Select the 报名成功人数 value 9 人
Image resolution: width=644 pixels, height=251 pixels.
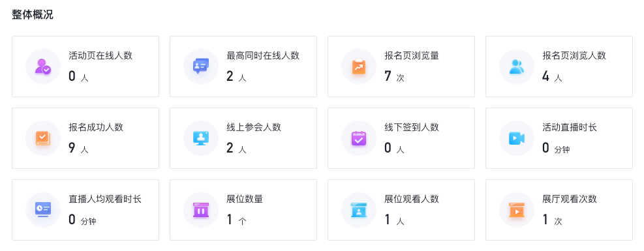[x=78, y=148]
